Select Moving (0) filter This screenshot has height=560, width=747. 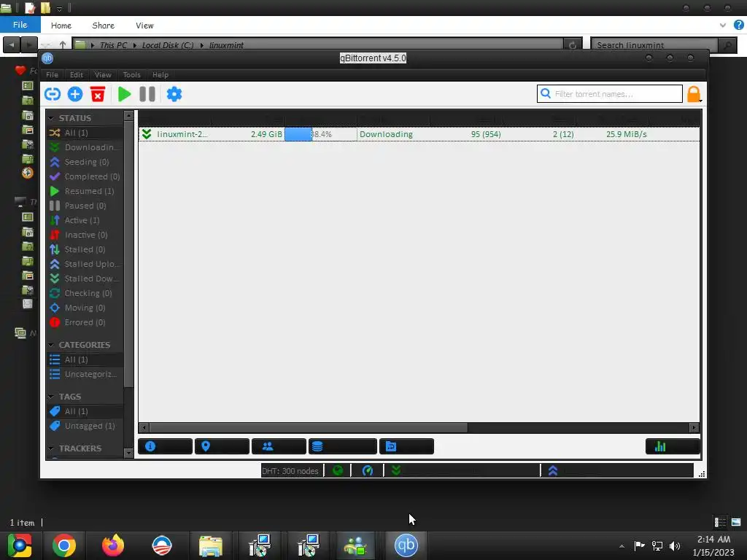[85, 308]
